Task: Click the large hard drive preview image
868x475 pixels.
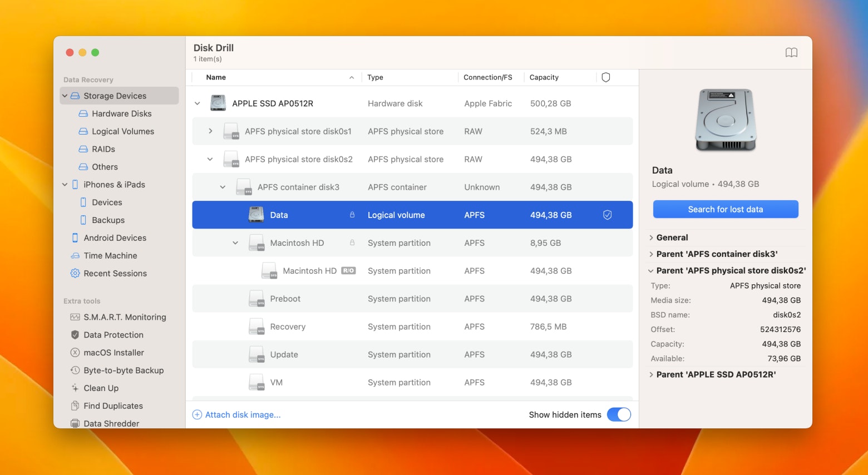Action: tap(726, 120)
